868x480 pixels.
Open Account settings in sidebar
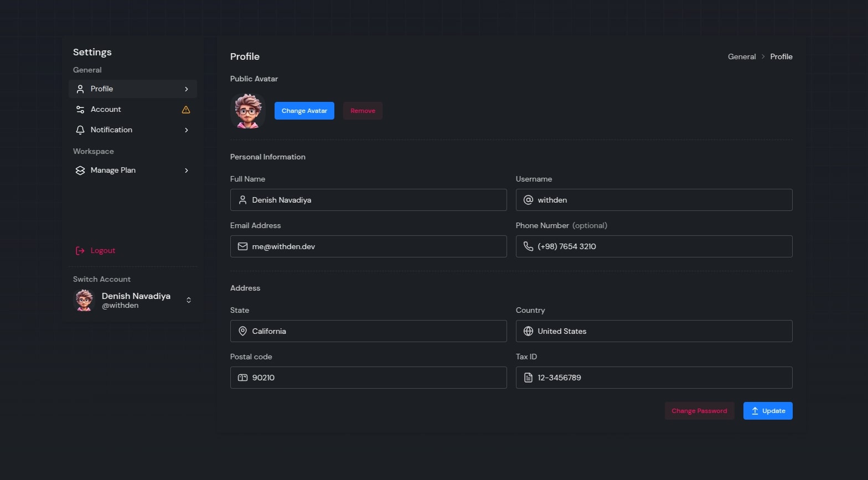(x=106, y=110)
